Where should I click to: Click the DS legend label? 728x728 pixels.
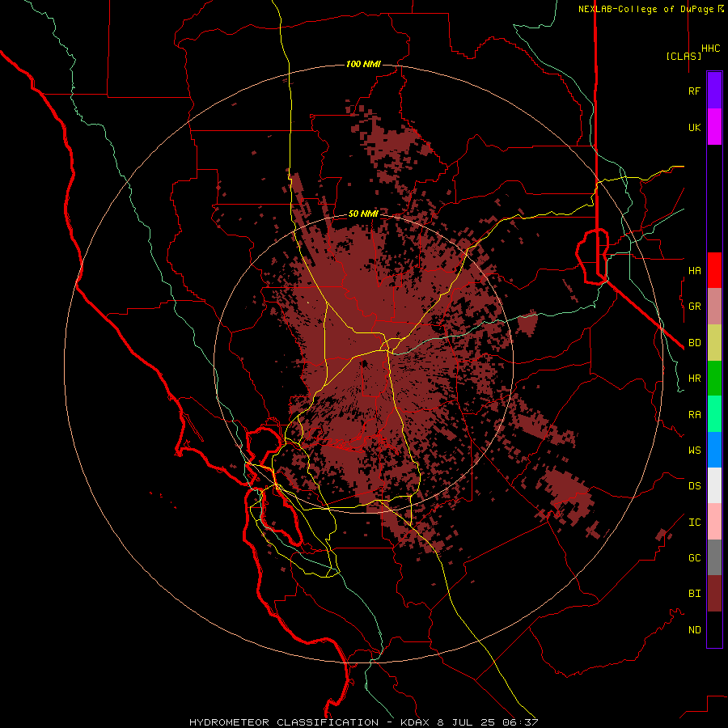coord(694,486)
